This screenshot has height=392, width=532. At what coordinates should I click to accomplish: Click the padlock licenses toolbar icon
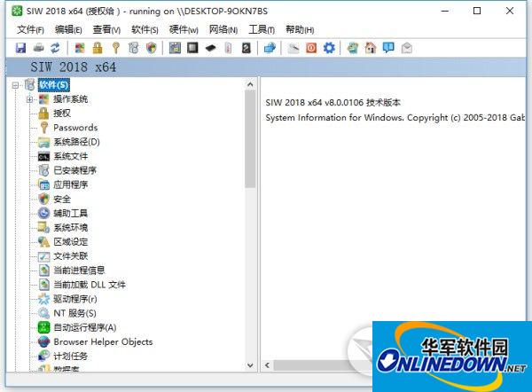coord(98,48)
